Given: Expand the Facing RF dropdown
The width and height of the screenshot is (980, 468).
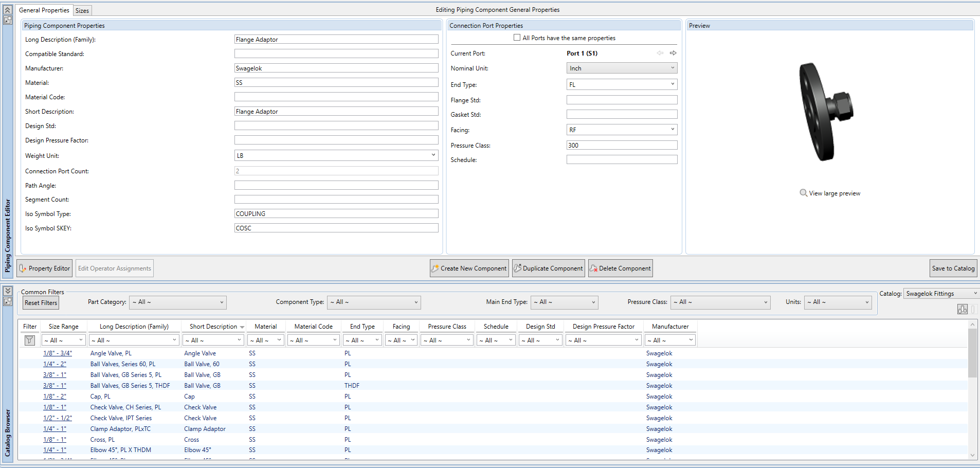Looking at the screenshot, I should [x=622, y=130].
